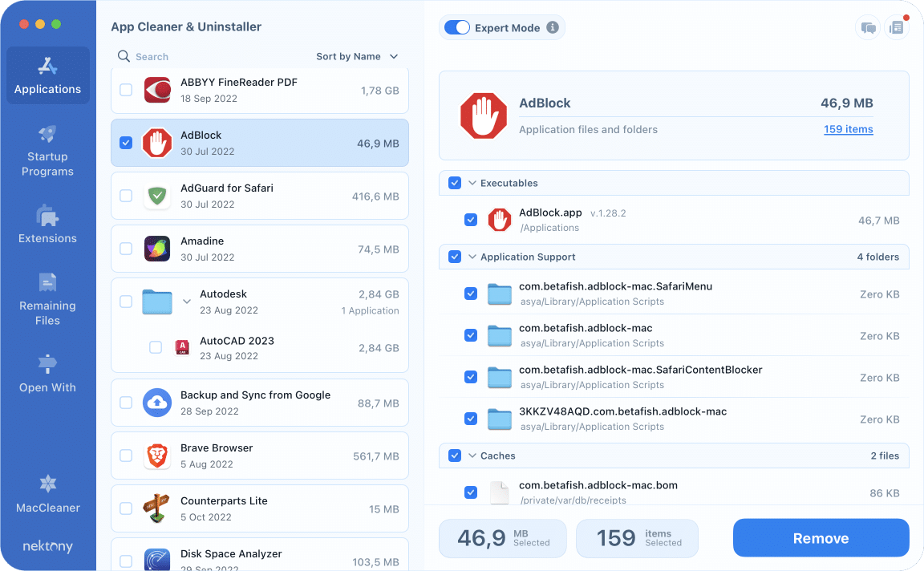This screenshot has height=571, width=924.
Task: Collapse the Caches section chevron
Action: [472, 456]
